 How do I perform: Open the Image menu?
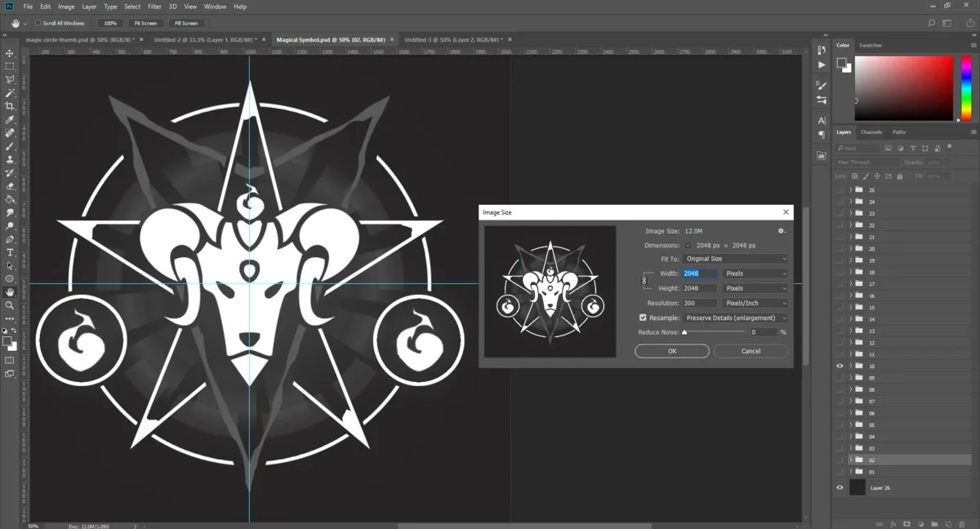click(x=66, y=7)
